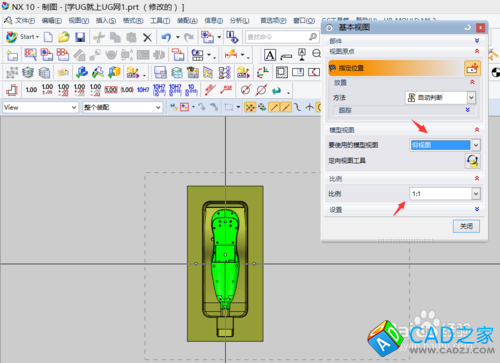Image resolution: width=500 pixels, height=363 pixels.
Task: Click the rapid dimension lightning icon
Action: tap(231, 54)
